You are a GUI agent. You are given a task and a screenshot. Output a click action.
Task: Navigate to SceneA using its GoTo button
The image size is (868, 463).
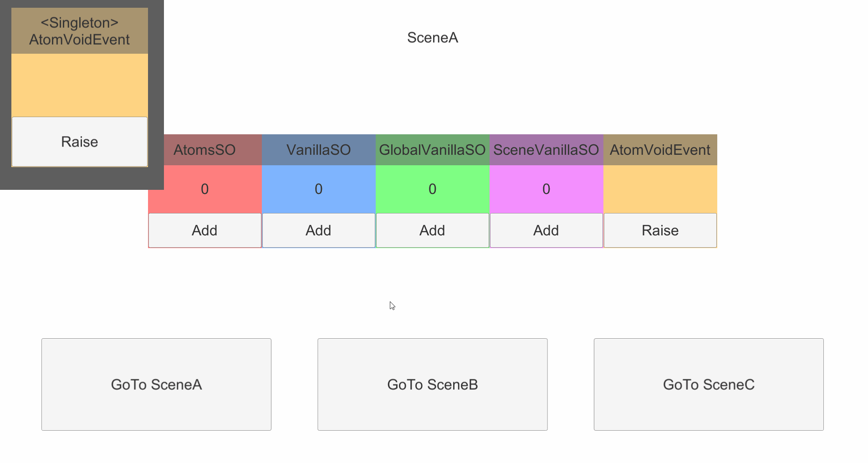pyautogui.click(x=156, y=385)
